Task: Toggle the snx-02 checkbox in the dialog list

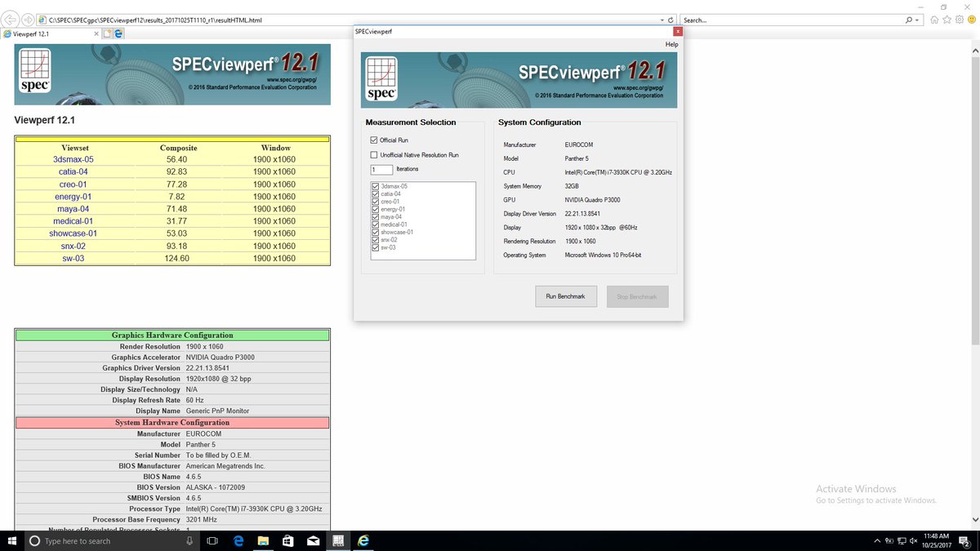Action: (376, 240)
